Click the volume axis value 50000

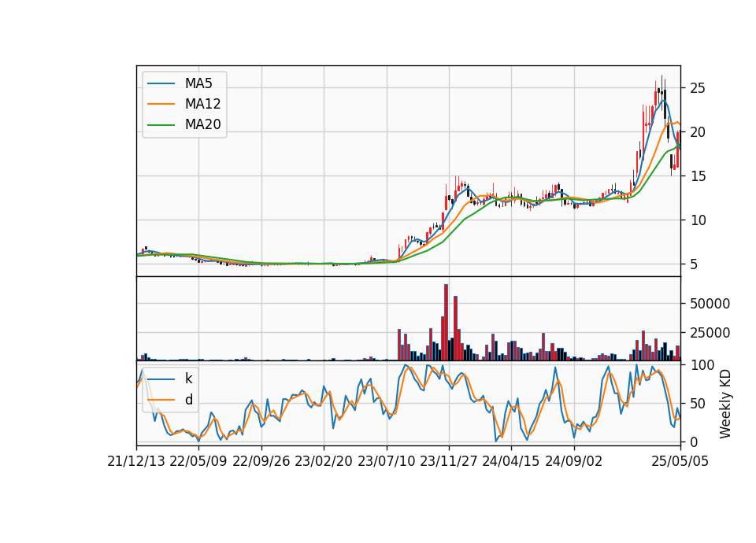(x=710, y=304)
